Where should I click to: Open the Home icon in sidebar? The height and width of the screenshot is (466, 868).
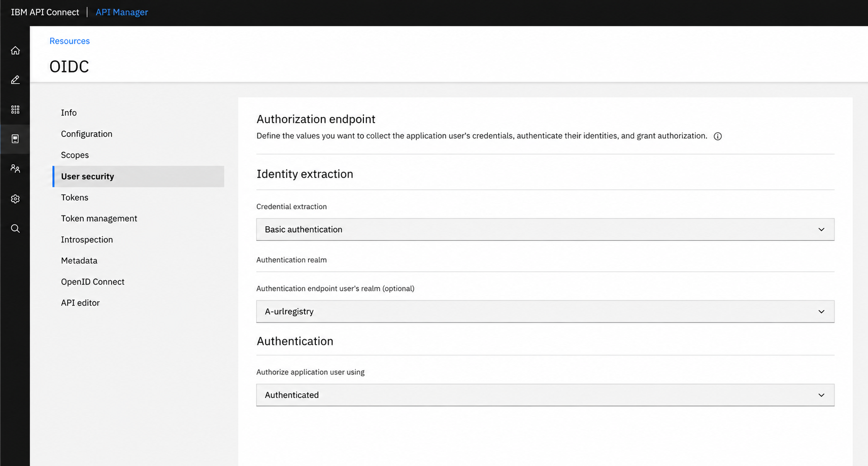pyautogui.click(x=15, y=50)
